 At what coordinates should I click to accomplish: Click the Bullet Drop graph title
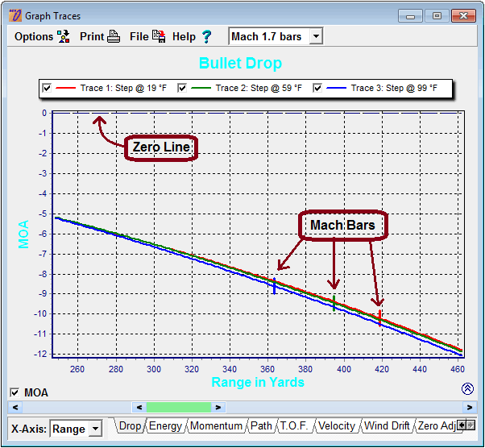(x=240, y=64)
